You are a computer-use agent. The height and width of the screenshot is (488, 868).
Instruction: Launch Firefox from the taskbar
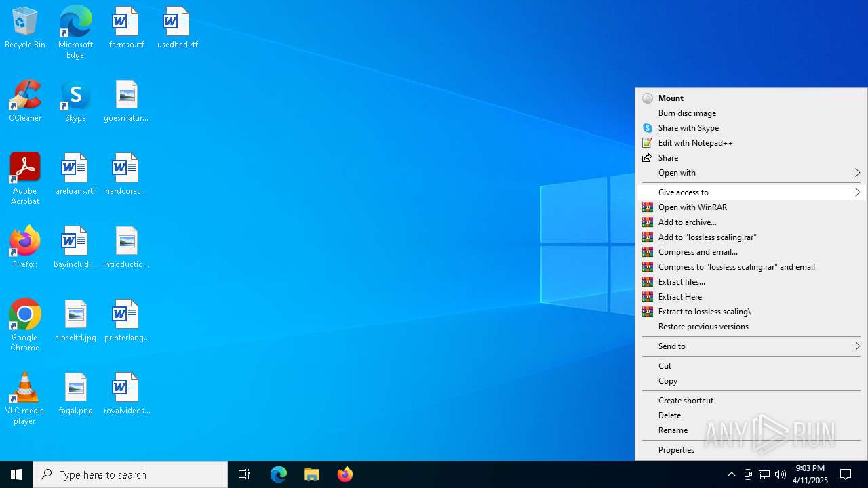coord(344,474)
